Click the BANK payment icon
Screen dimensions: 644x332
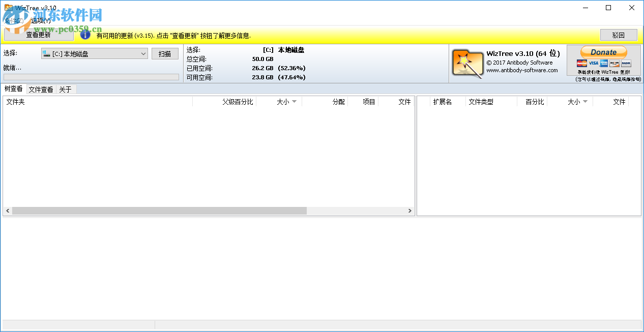[626, 63]
